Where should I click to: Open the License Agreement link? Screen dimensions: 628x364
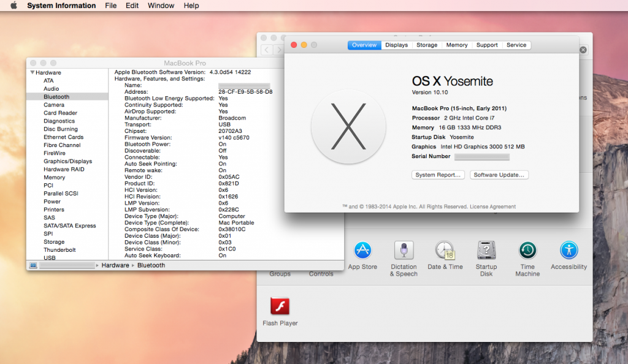[x=492, y=207]
